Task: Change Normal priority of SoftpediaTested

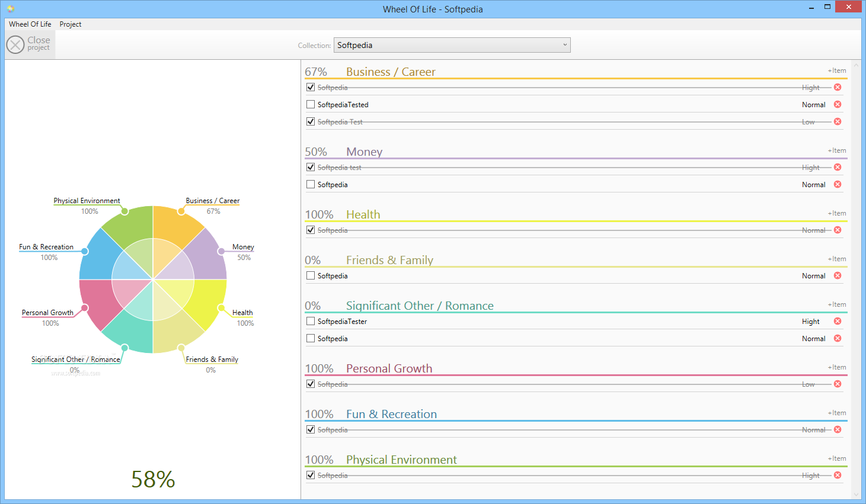Action: (x=813, y=105)
